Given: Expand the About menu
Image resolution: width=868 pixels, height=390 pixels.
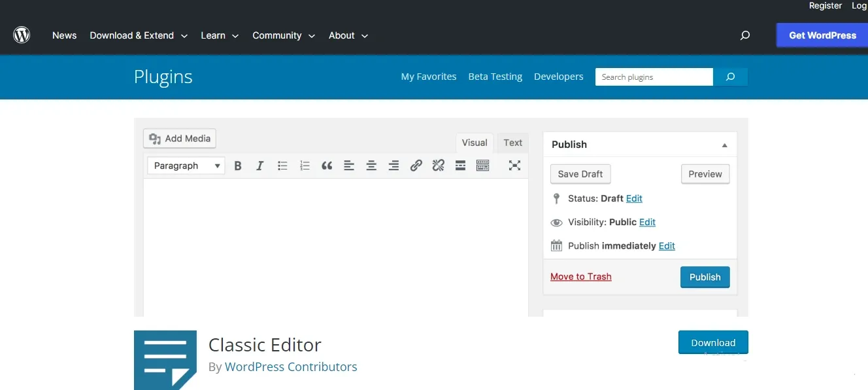Looking at the screenshot, I should pos(348,35).
